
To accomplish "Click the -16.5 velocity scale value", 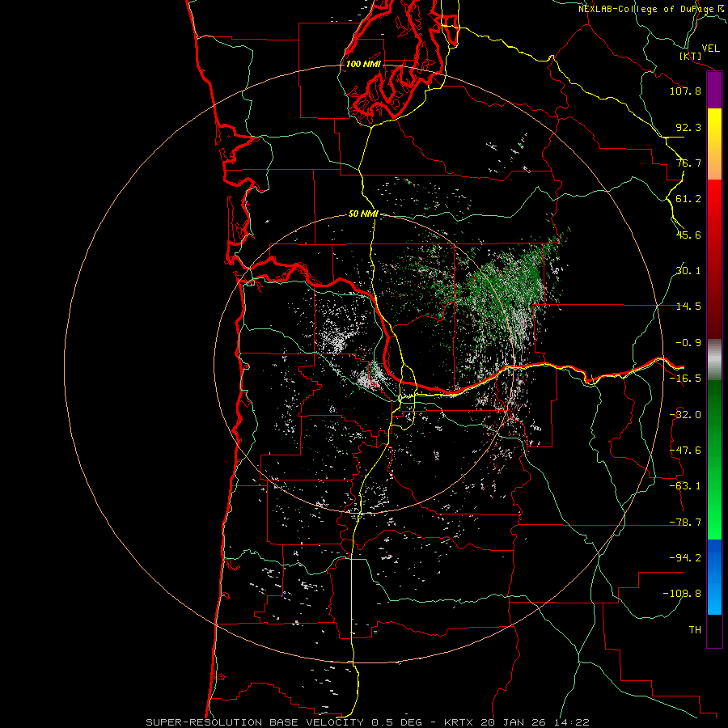I will click(685, 379).
